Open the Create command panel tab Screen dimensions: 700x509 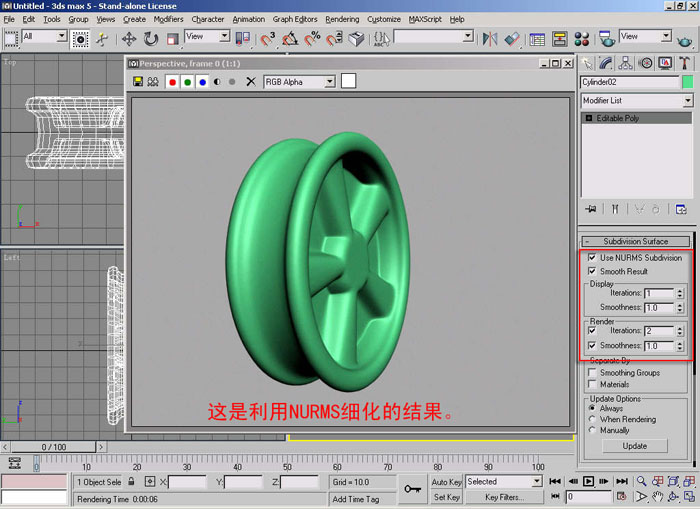[x=587, y=63]
